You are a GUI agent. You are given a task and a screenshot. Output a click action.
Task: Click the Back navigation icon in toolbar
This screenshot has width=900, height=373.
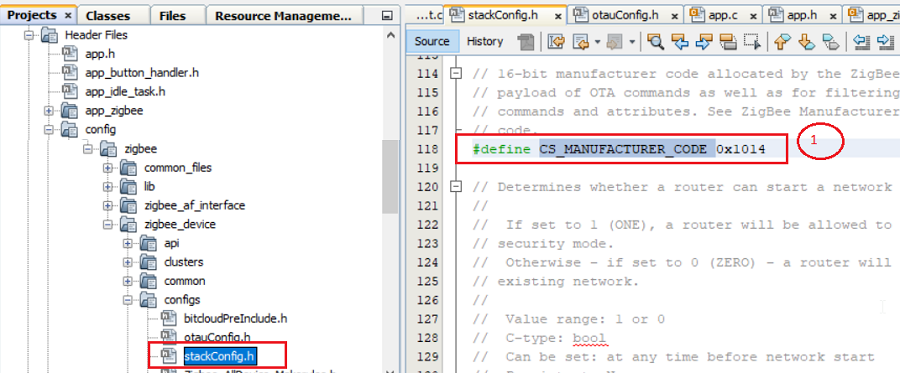(x=581, y=41)
